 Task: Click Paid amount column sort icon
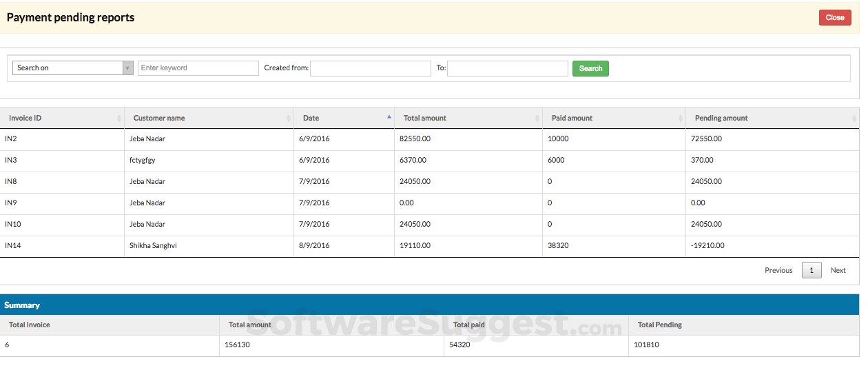click(x=681, y=119)
